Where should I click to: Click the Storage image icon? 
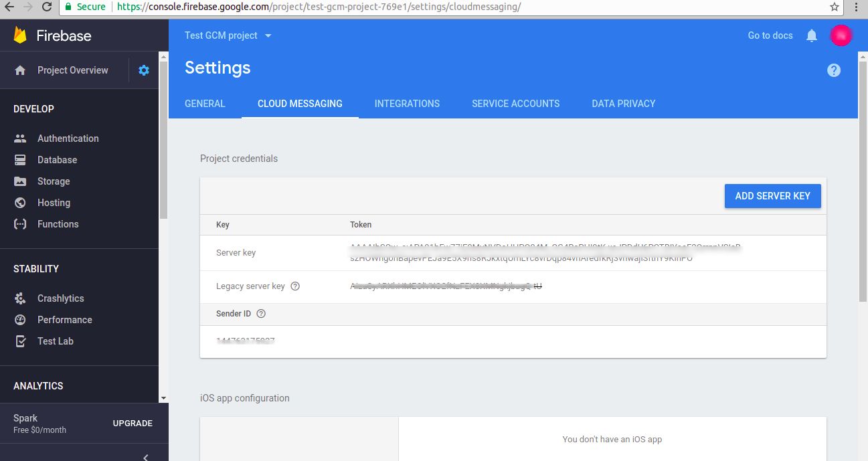click(20, 181)
